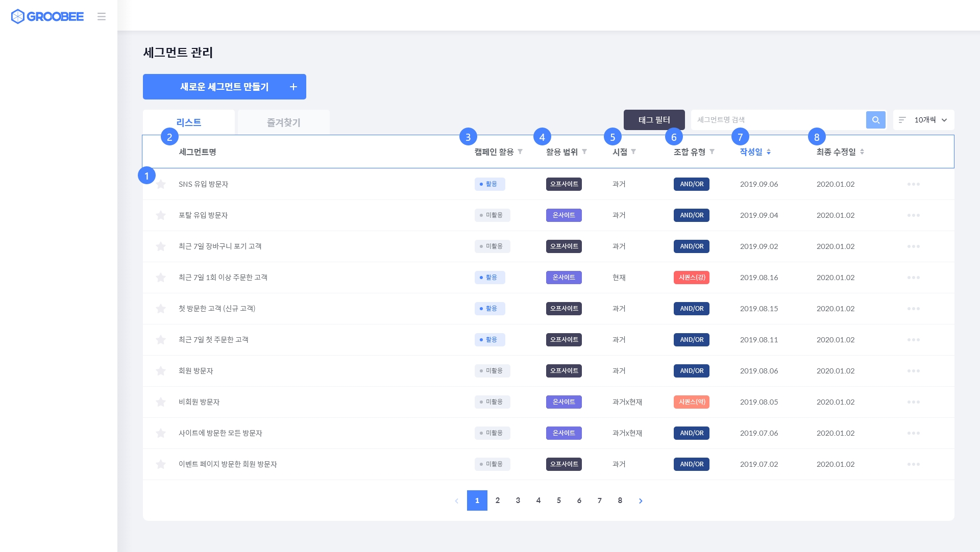Switch to the 즐겨찾기 tab
Image resolution: width=980 pixels, height=552 pixels.
click(283, 122)
